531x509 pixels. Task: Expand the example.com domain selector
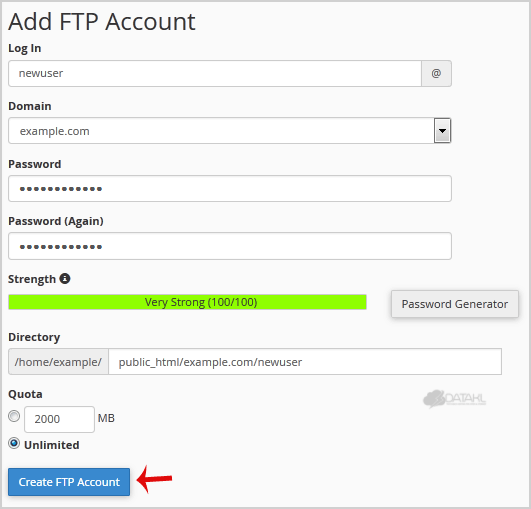coord(230,131)
